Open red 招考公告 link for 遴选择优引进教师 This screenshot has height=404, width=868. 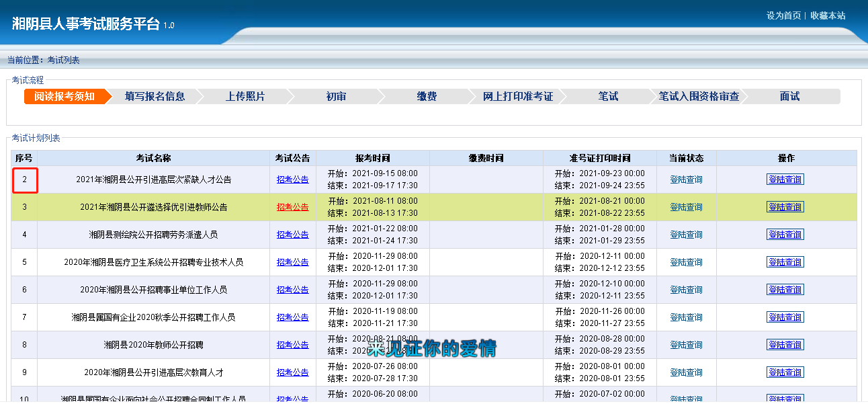click(x=292, y=207)
